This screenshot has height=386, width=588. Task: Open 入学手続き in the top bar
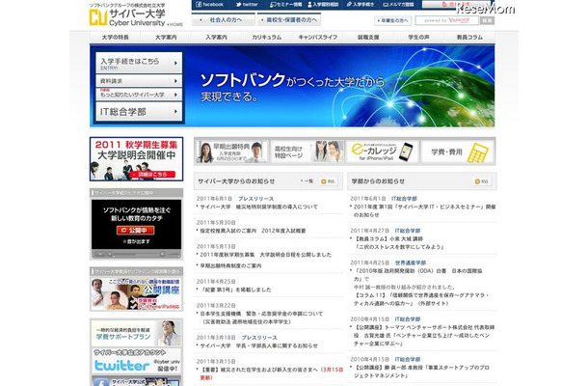point(361,5)
